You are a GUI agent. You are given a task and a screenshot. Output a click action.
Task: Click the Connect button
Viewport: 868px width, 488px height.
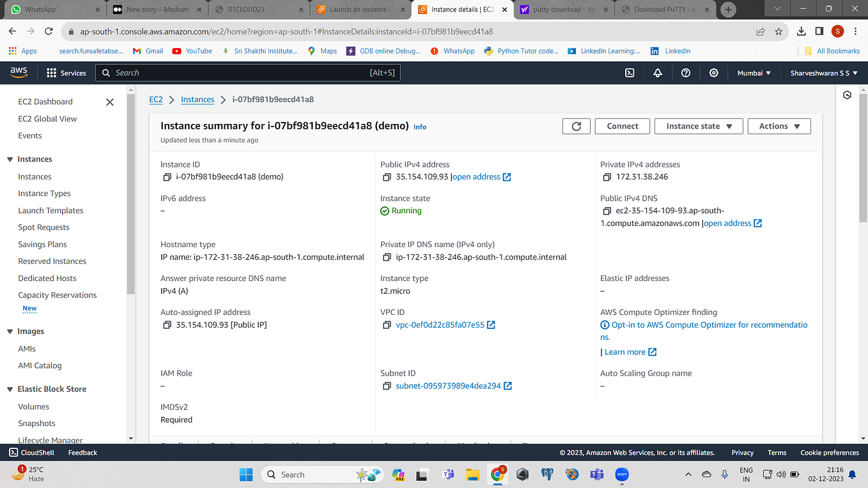pos(622,126)
